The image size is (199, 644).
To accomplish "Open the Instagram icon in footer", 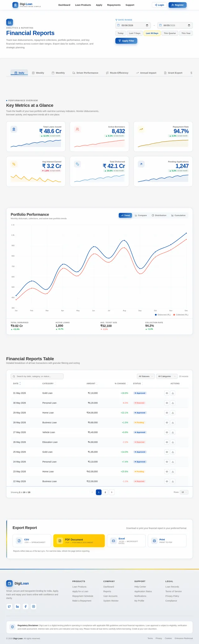I will (34, 606).
